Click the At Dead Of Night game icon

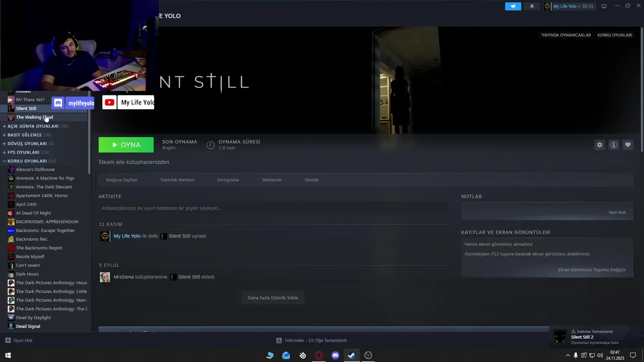(x=11, y=213)
